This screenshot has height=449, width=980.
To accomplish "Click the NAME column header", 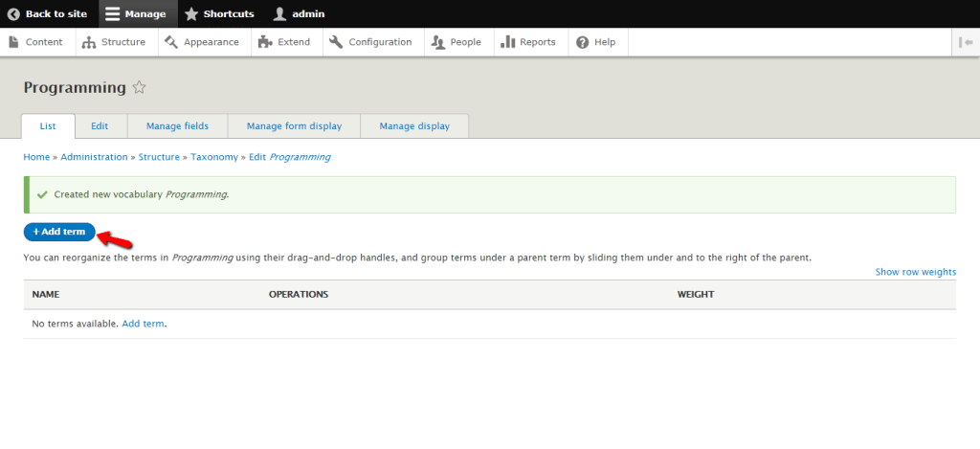I will tap(46, 294).
